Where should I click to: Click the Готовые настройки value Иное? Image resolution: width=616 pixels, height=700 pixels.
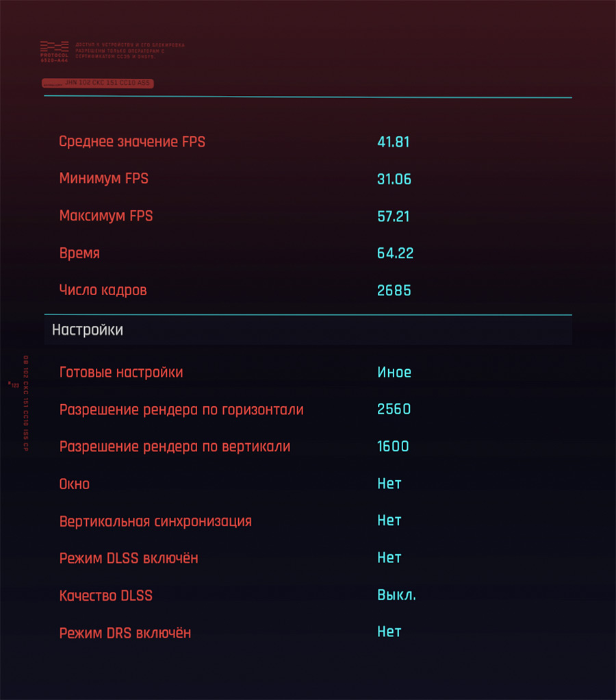pyautogui.click(x=394, y=373)
